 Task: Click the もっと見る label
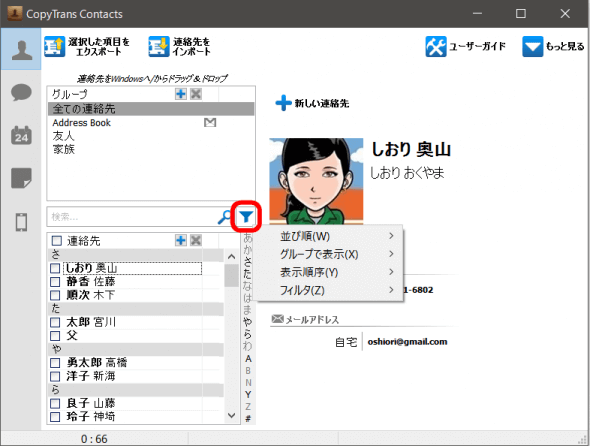click(565, 46)
